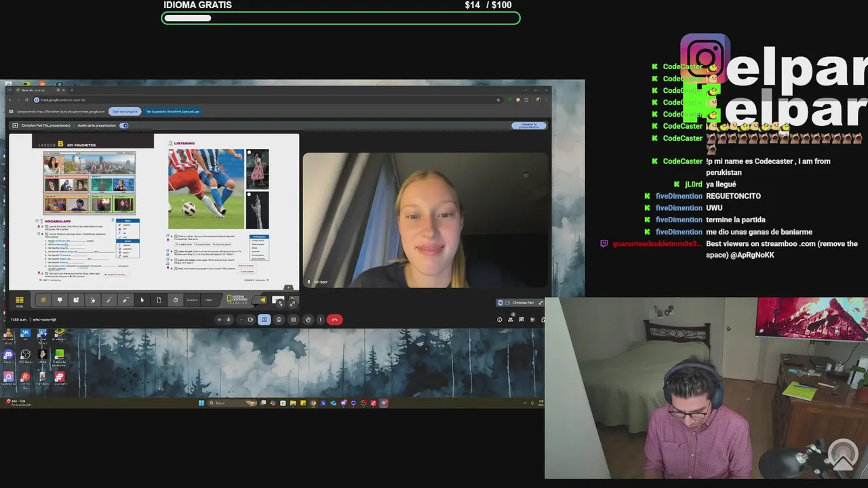Select the pointer cursor tool in textbook toolbar
The image size is (868, 488).
tap(142, 300)
